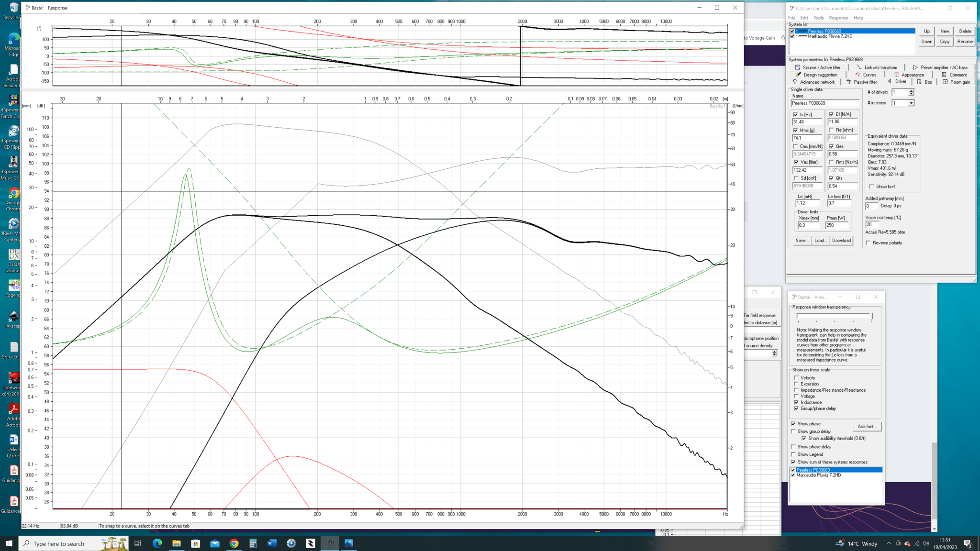Open the Calculator from the taskbar
980x551 pixels.
click(253, 543)
